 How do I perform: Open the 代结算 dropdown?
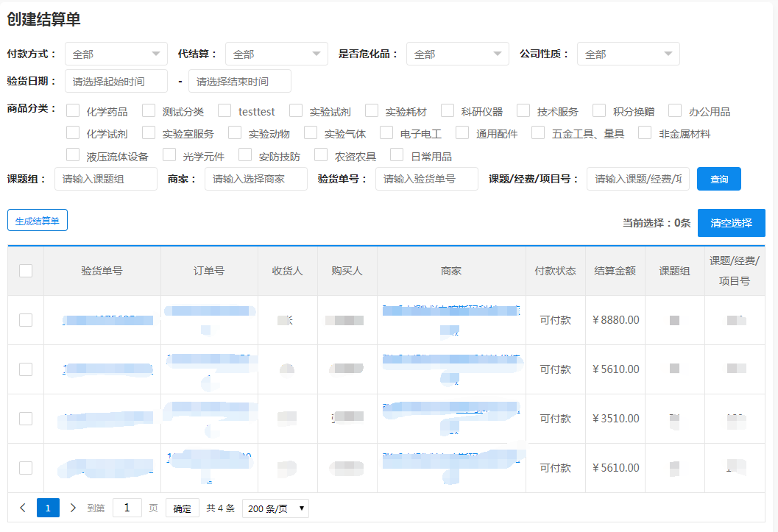[x=276, y=54]
